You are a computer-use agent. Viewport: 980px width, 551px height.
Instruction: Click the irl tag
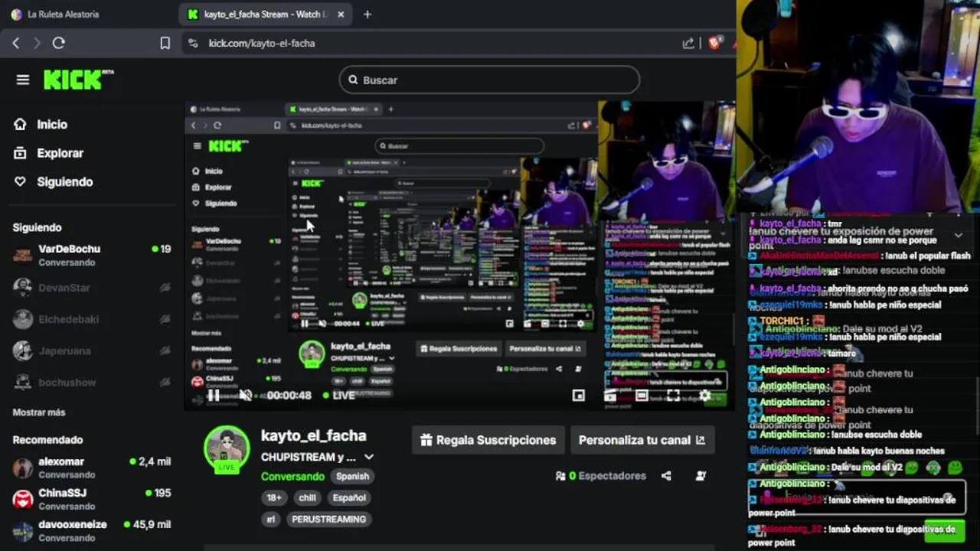(x=270, y=519)
